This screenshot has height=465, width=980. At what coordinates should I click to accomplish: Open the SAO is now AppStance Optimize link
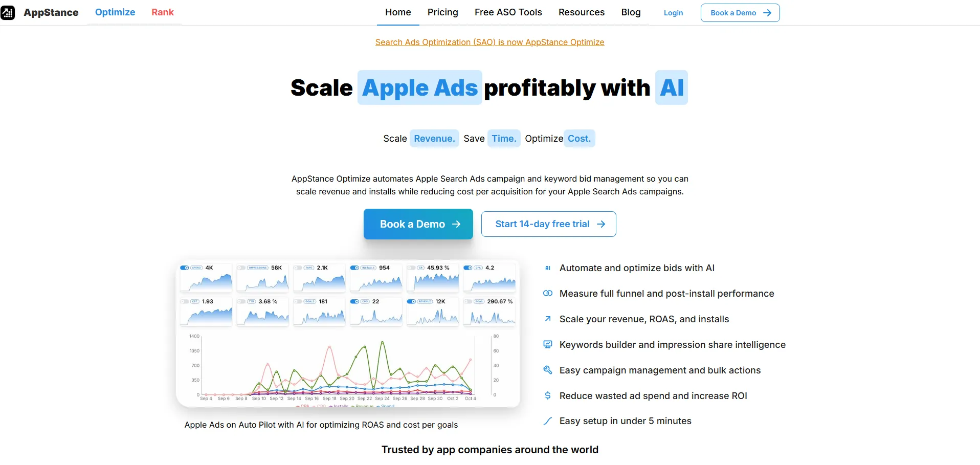pyautogui.click(x=489, y=42)
